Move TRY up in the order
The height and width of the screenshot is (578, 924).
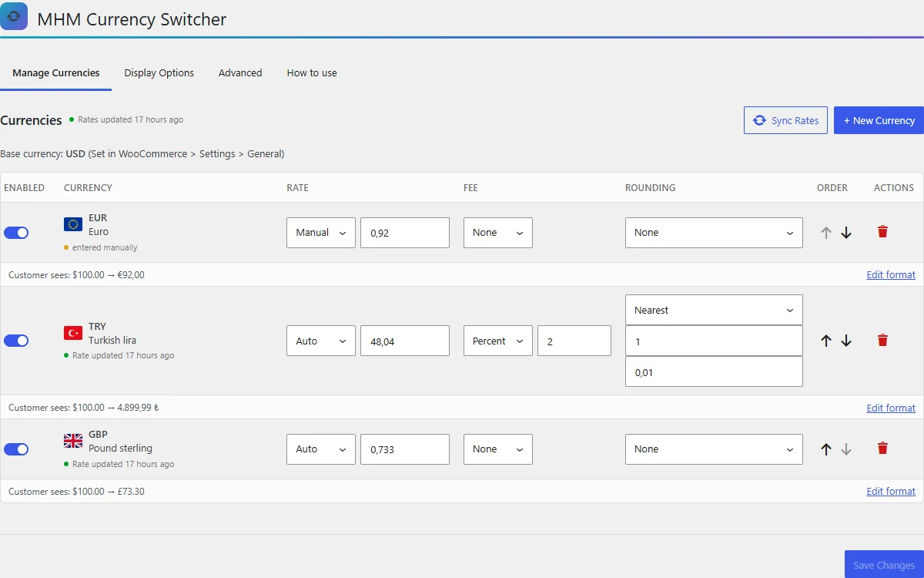pyautogui.click(x=826, y=341)
